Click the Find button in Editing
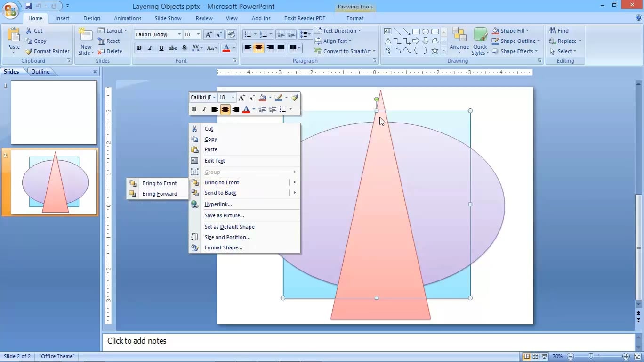 pos(559,31)
